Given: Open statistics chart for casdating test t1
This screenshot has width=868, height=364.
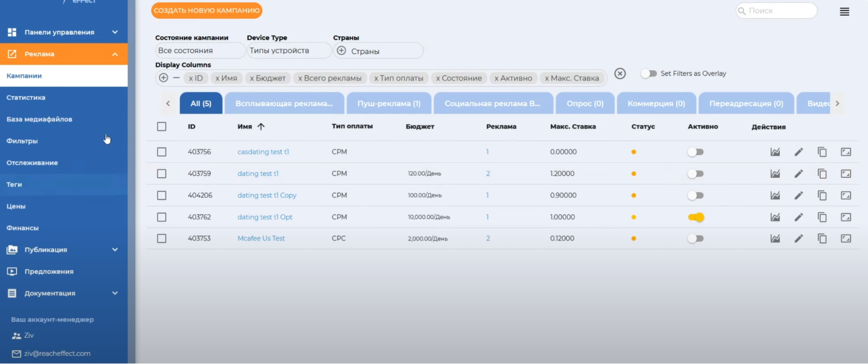Looking at the screenshot, I should (775, 152).
